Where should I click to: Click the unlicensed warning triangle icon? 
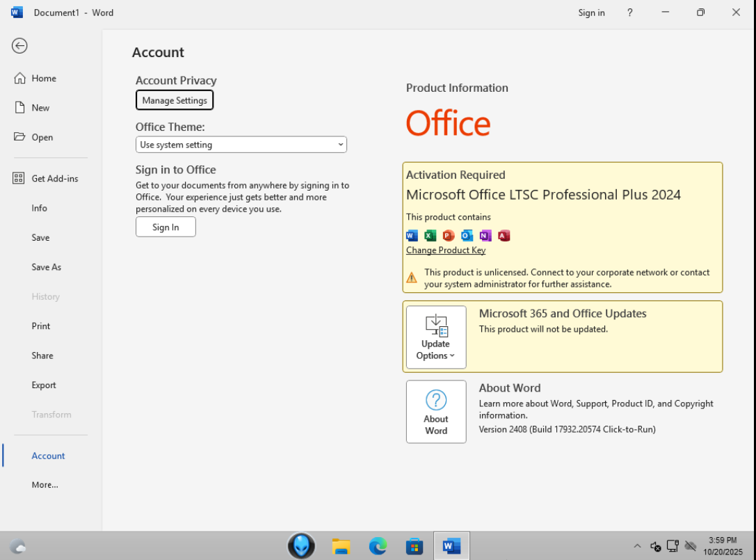pyautogui.click(x=412, y=278)
